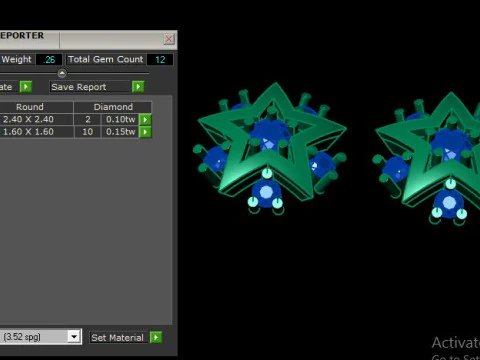Viewport: 480px width, 360px height.
Task: Click the quantity cell showing 2
Action: [x=88, y=119]
